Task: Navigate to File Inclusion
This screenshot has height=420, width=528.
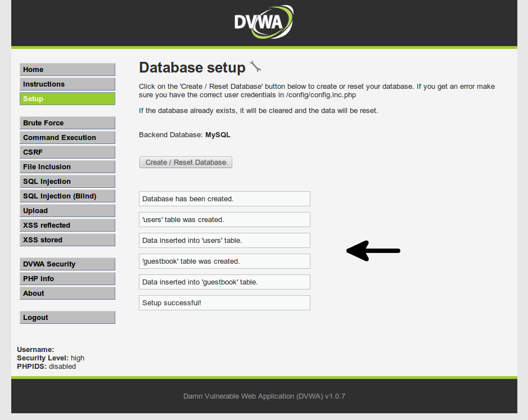Action: click(67, 167)
